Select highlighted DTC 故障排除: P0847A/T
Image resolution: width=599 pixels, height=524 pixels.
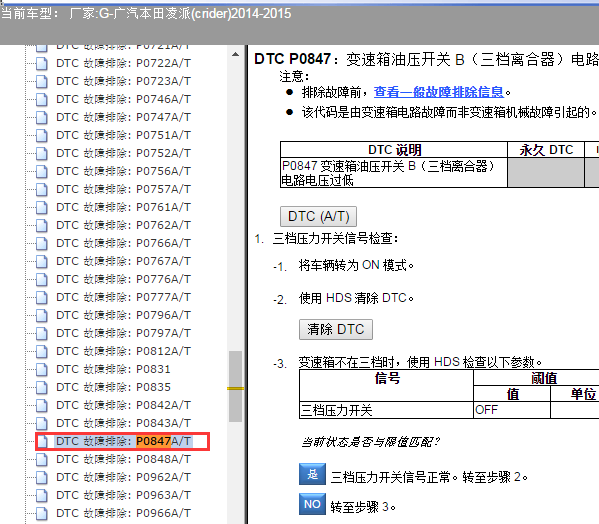123,441
